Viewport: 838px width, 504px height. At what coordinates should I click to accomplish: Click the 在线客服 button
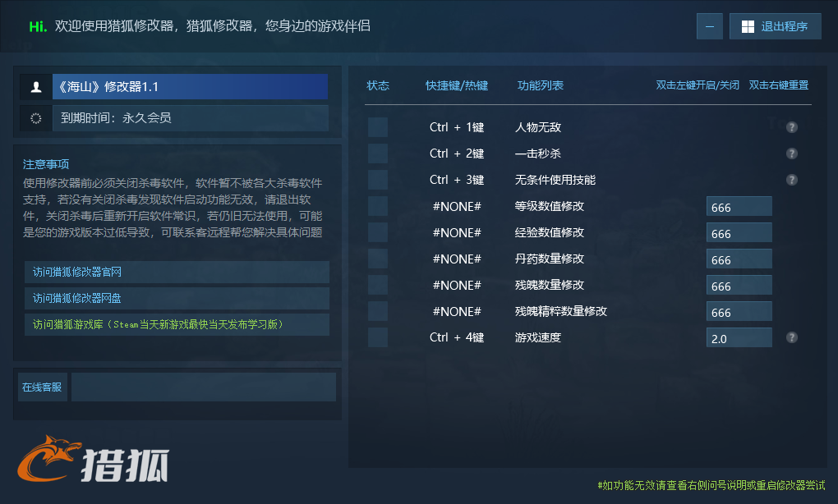tap(42, 387)
